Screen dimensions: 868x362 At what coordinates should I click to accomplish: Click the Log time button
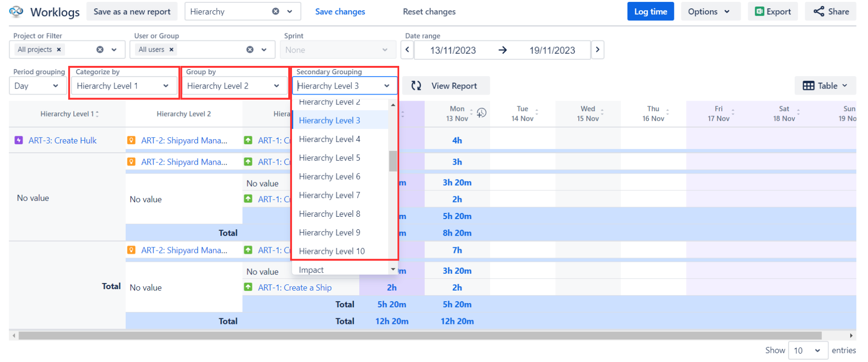[x=650, y=12]
